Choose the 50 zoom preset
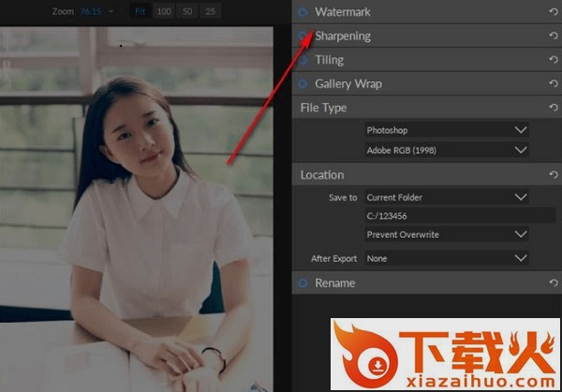562x392 pixels. 188,11
